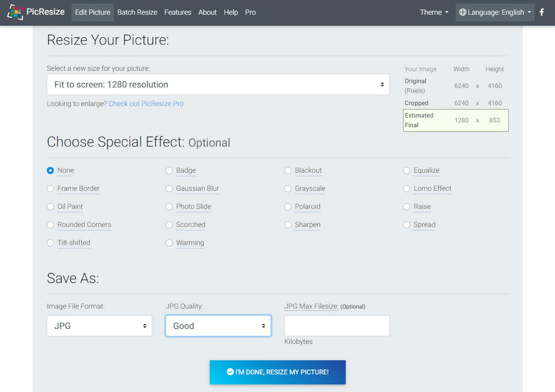Enable the Rounded Corners effect
This screenshot has width=555, height=392.
point(50,225)
